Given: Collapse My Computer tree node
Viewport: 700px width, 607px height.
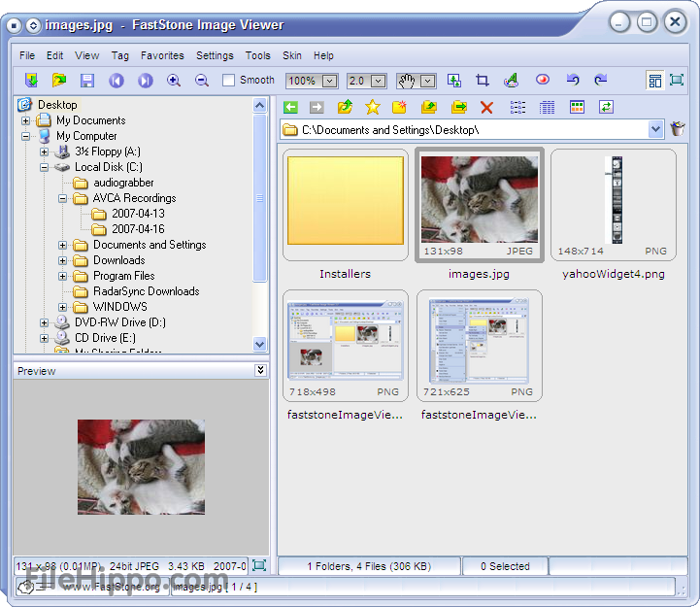Looking at the screenshot, I should pyautogui.click(x=25, y=136).
